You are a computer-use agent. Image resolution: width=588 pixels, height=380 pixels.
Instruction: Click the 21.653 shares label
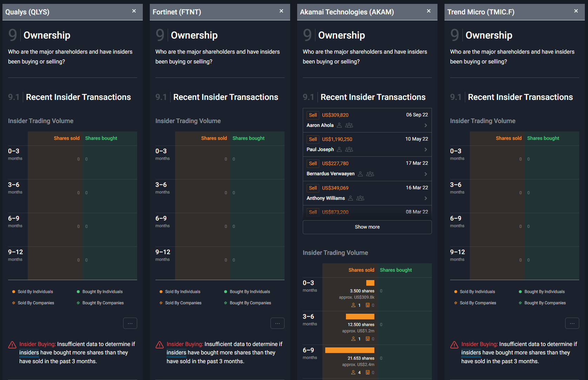[x=361, y=358]
